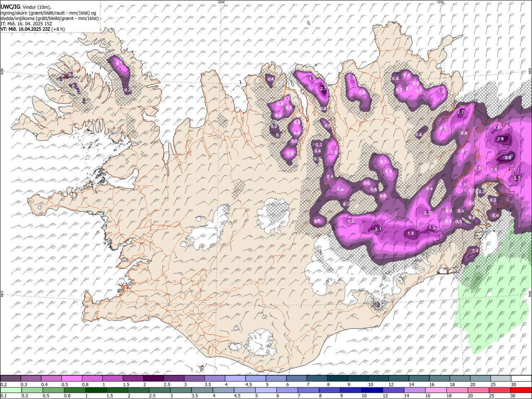Pick the bright pink upper swatch labeled 0.5
Image resolution: width=532 pixels, height=399 pixels.
(71, 379)
